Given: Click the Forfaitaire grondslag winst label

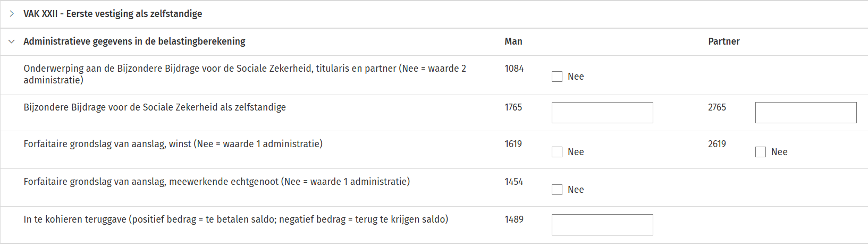Looking at the screenshot, I should (x=173, y=144).
